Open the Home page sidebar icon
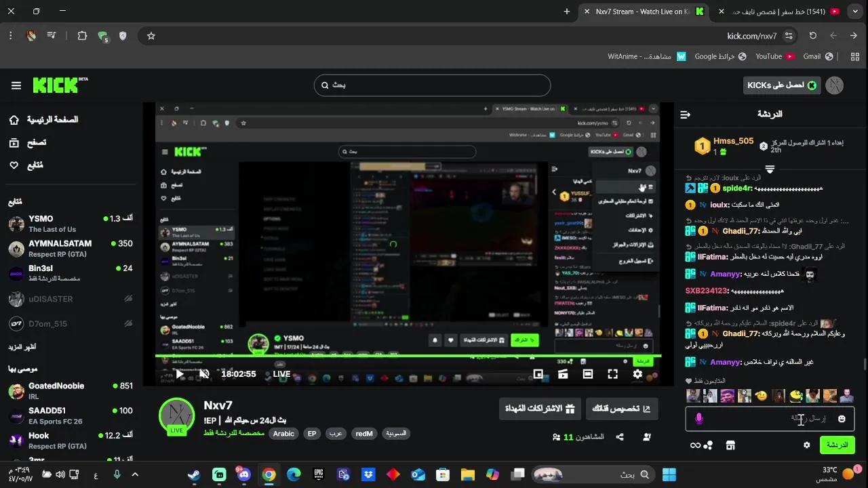 click(x=14, y=120)
